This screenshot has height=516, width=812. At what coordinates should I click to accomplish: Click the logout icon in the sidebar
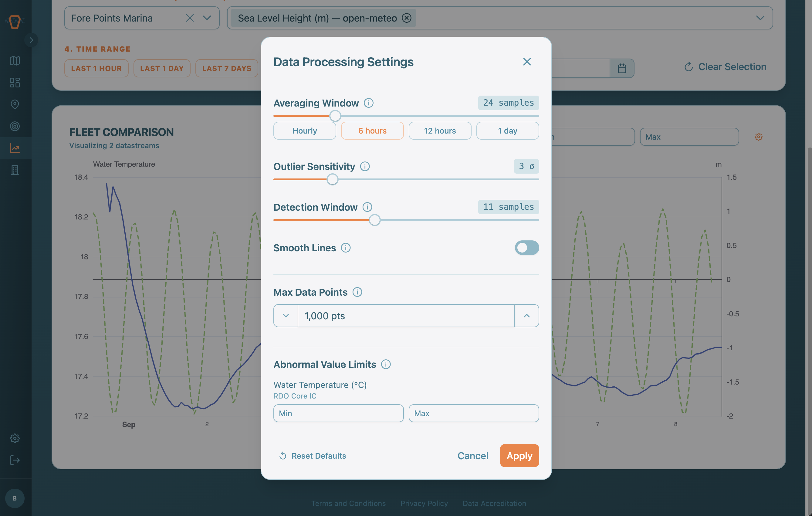[x=15, y=460]
